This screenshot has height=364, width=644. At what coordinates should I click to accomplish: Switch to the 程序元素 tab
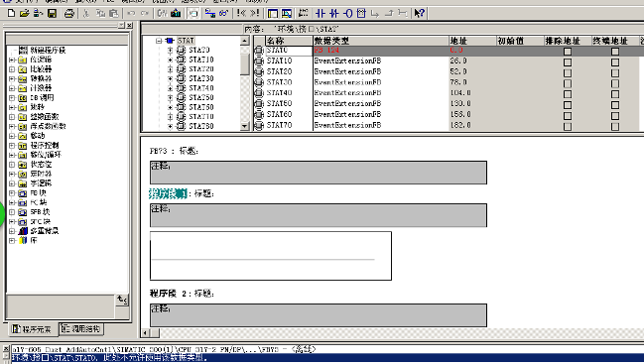[x=33, y=329]
